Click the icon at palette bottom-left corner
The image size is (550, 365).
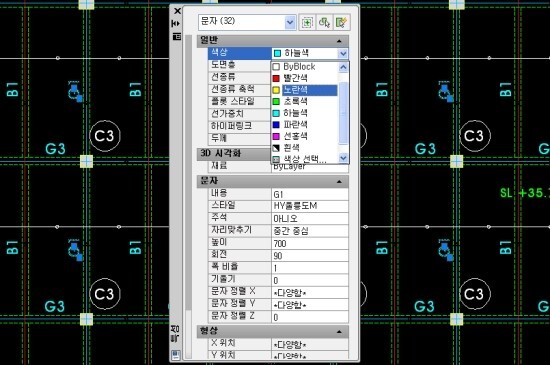pos(176,354)
